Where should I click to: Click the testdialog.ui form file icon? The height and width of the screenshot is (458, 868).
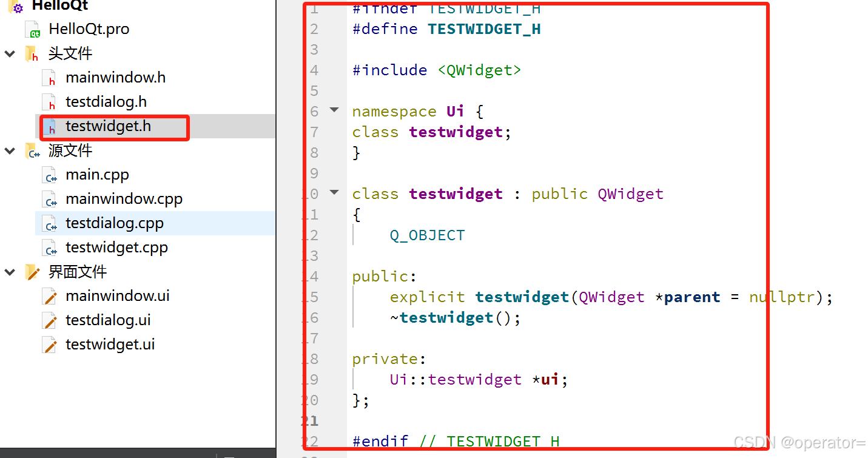point(49,320)
